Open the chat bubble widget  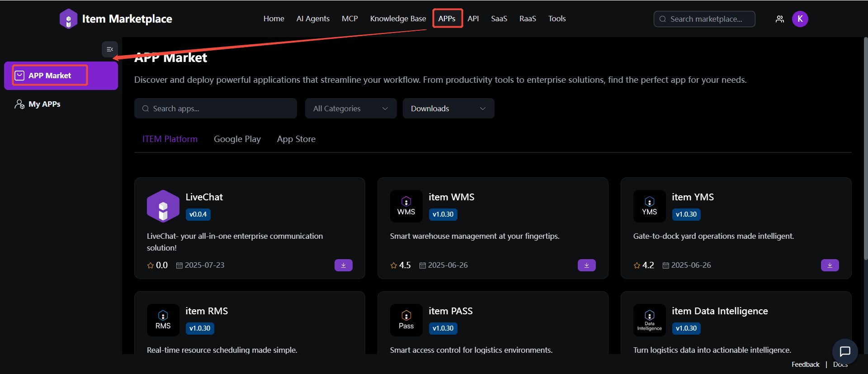(x=845, y=351)
